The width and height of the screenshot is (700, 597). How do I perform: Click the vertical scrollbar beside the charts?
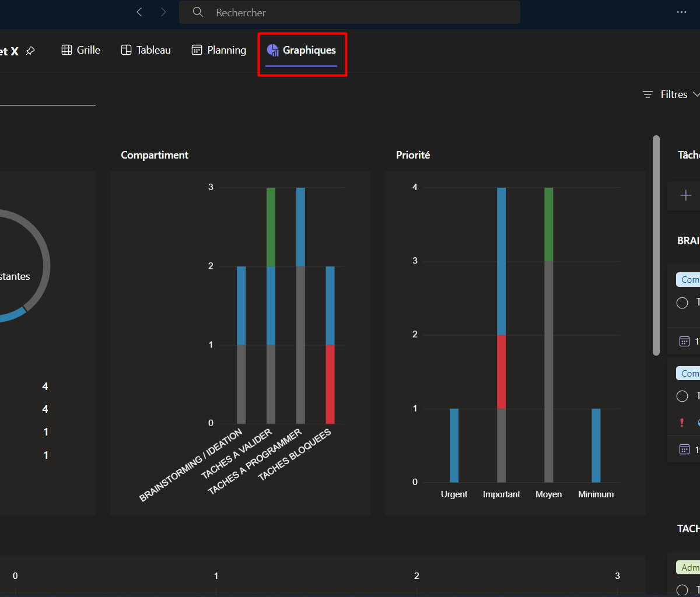pyautogui.click(x=656, y=245)
